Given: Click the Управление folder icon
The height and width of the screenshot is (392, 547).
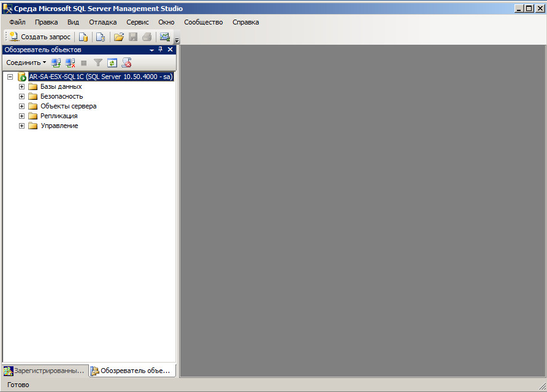Looking at the screenshot, I should click(x=33, y=126).
